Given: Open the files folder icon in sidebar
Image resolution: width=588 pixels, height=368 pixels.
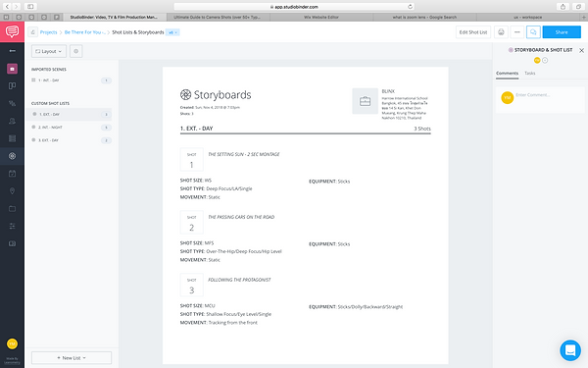Looking at the screenshot, I should [12, 208].
